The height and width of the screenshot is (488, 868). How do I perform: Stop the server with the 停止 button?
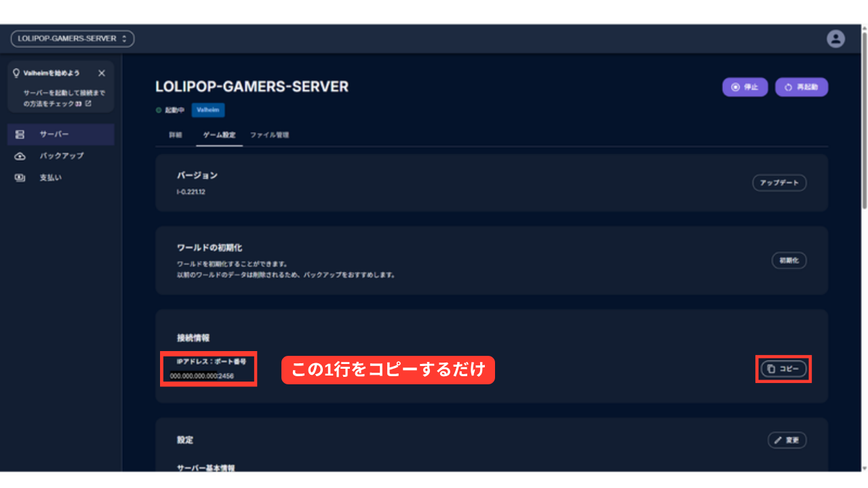click(745, 87)
